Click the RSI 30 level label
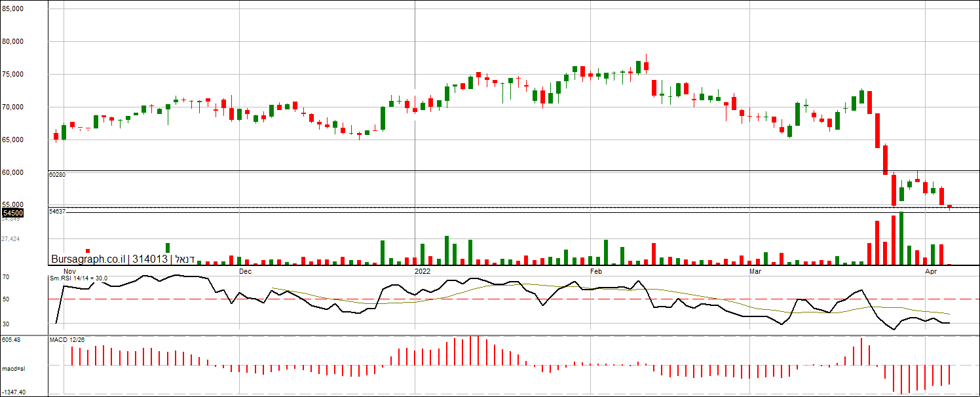Viewport: 980px width, 397px height. click(6, 323)
